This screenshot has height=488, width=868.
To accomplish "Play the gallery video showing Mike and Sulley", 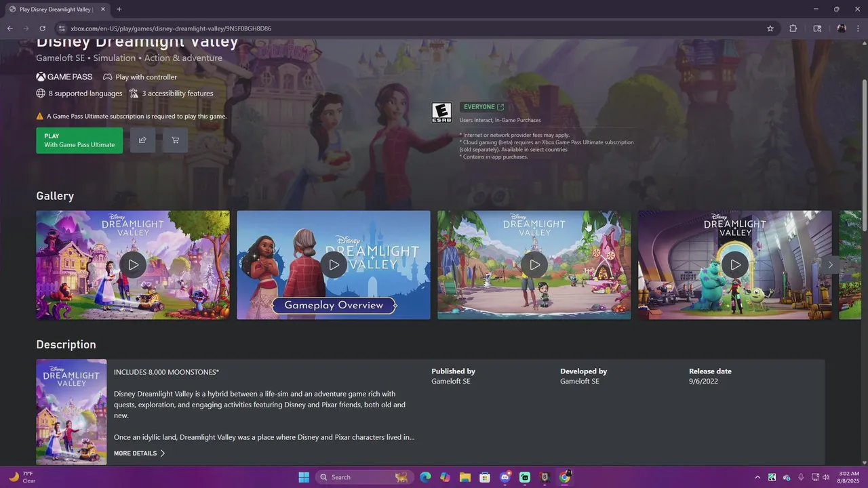I will [735, 265].
